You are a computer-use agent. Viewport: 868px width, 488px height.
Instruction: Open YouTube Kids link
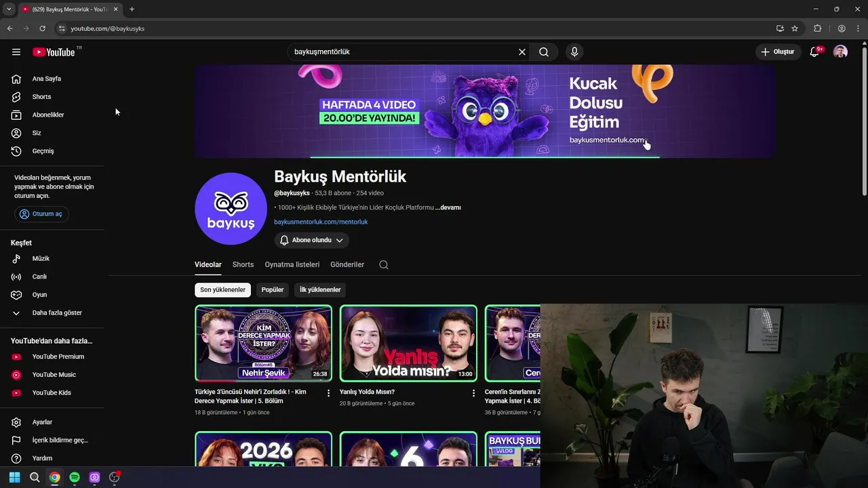coord(52,393)
